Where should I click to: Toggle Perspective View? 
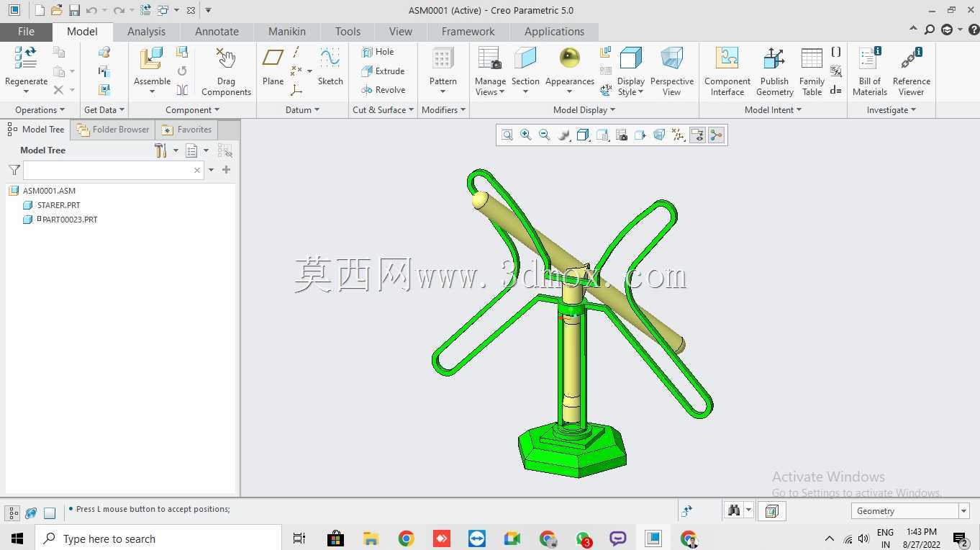point(671,71)
